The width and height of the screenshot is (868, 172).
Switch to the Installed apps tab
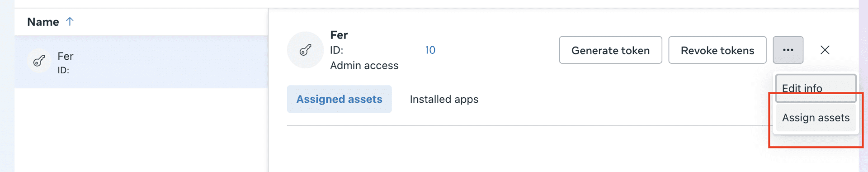tap(444, 99)
